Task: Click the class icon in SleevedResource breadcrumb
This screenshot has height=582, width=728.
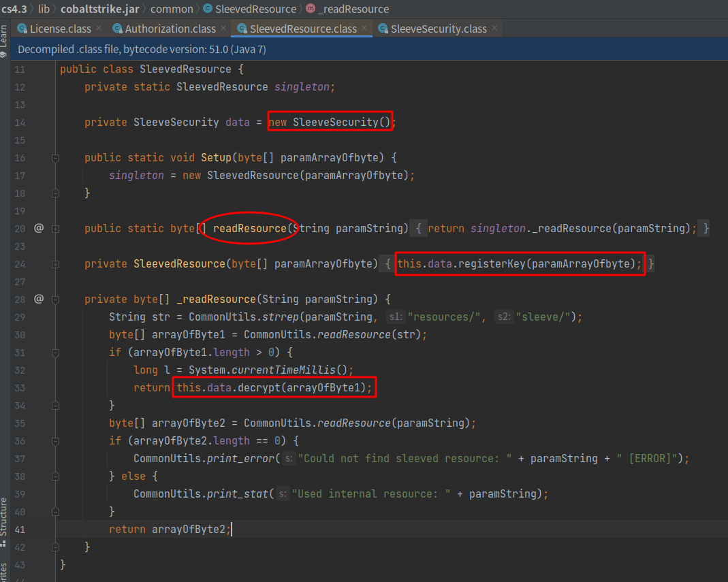Action: 208,8
